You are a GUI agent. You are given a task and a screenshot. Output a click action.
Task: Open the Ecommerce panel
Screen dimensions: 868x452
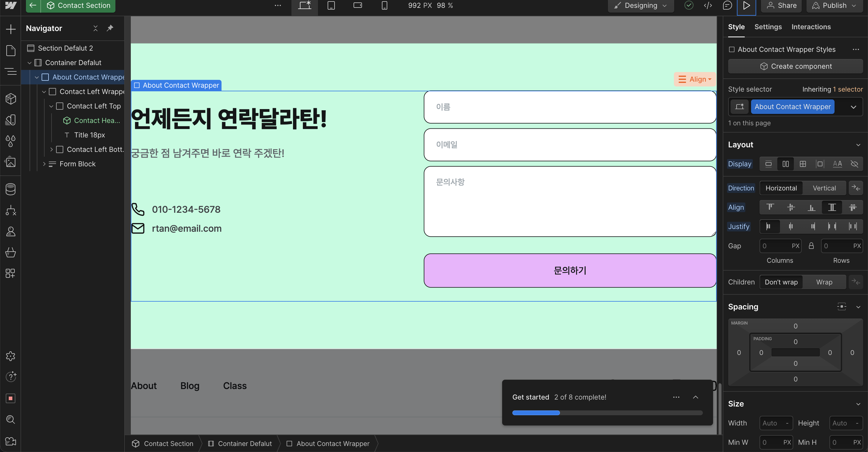11,252
